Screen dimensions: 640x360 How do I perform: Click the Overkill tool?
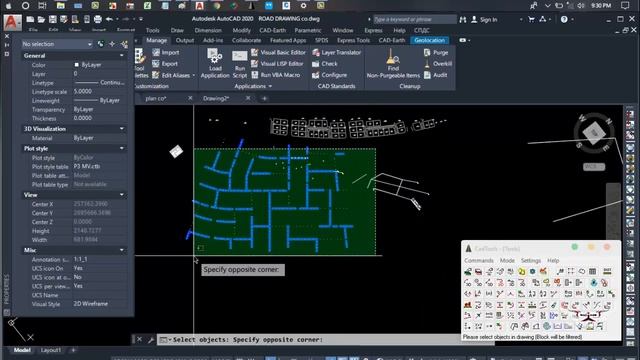click(438, 64)
